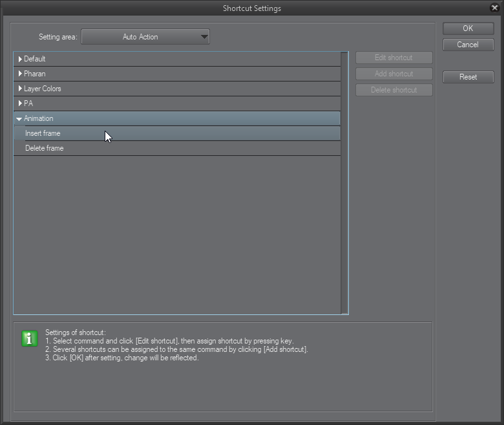This screenshot has height=425, width=504.
Task: Collapse the Animation group
Action: pyautogui.click(x=19, y=119)
